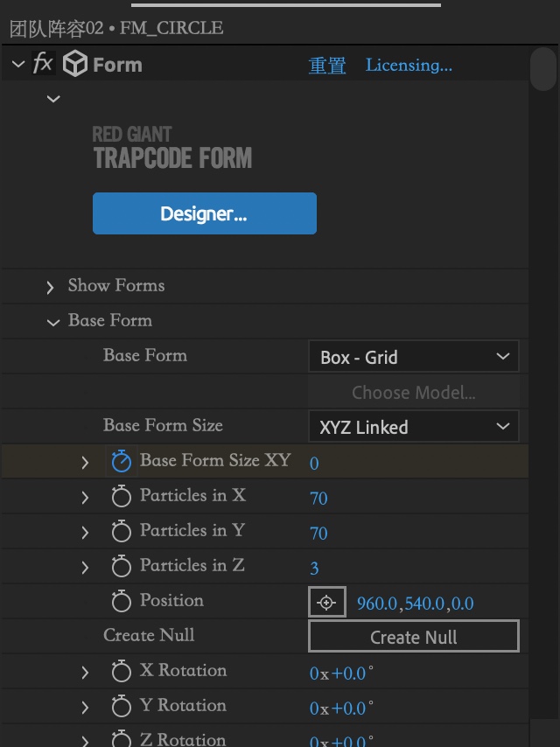The image size is (560, 747).
Task: Enable keyframing stopwatch for Particles in X
Action: coord(122,497)
